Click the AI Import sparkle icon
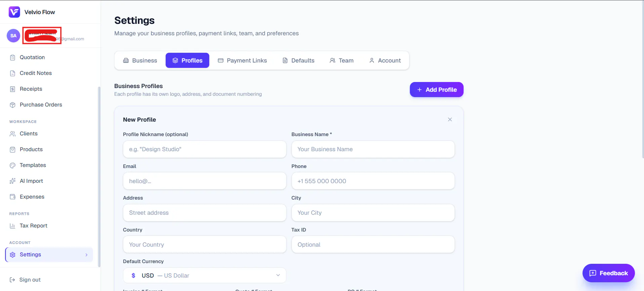644x291 pixels. pyautogui.click(x=12, y=181)
